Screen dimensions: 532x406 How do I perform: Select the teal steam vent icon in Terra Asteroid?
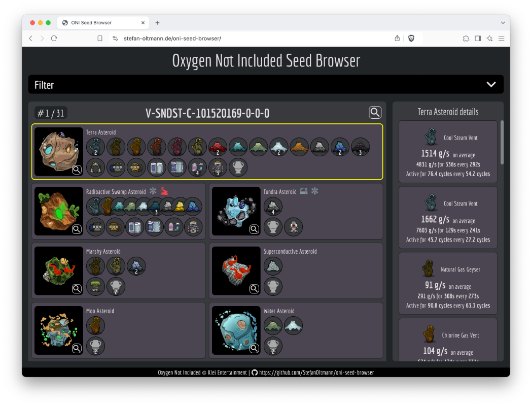(96, 147)
